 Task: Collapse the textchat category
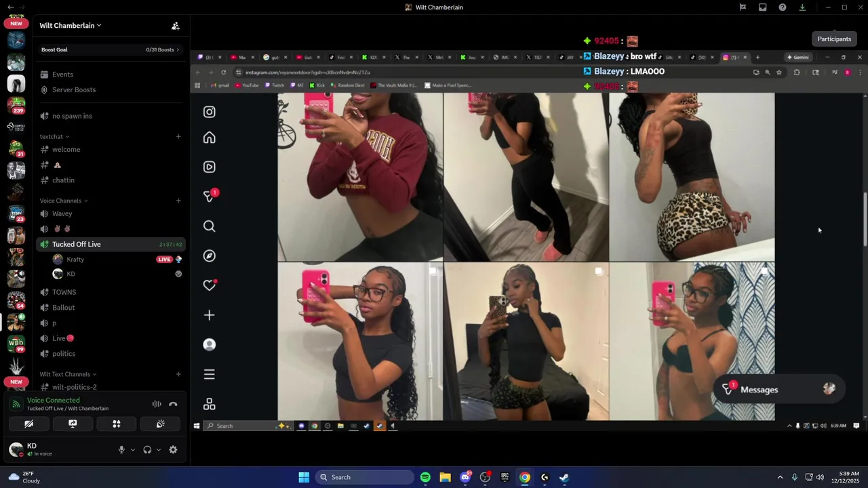click(54, 137)
